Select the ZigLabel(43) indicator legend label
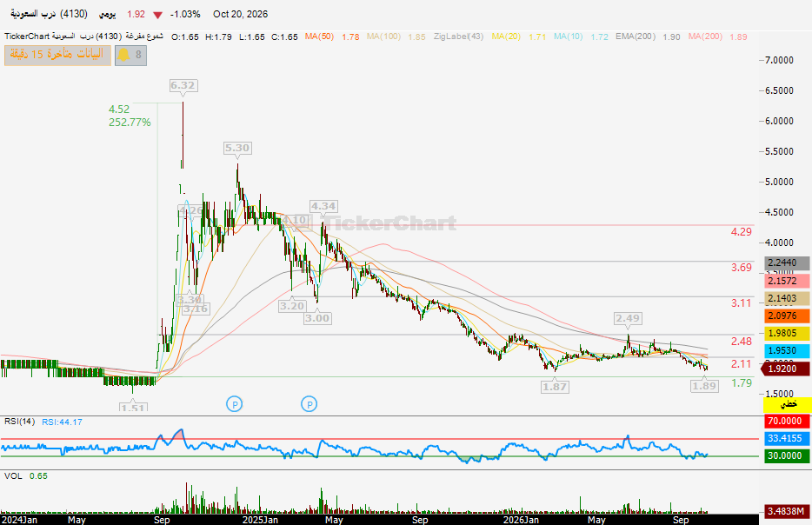The height and width of the screenshot is (525, 812). (x=458, y=37)
